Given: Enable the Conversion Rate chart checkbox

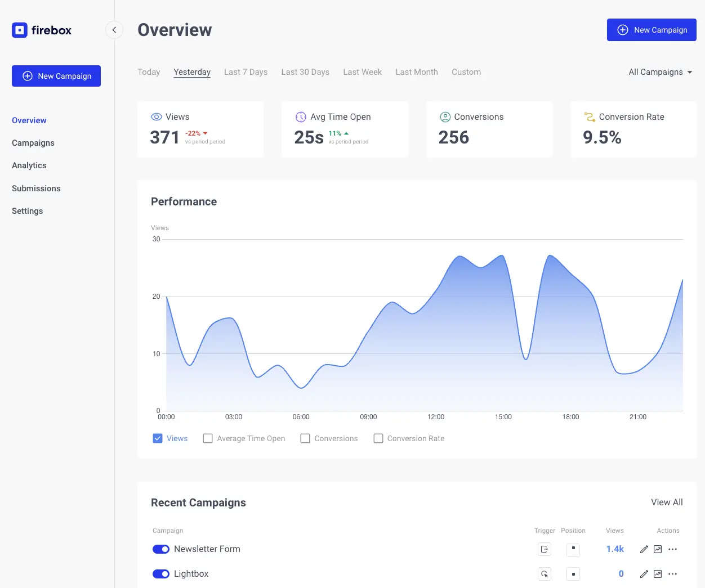Looking at the screenshot, I should click(x=378, y=438).
